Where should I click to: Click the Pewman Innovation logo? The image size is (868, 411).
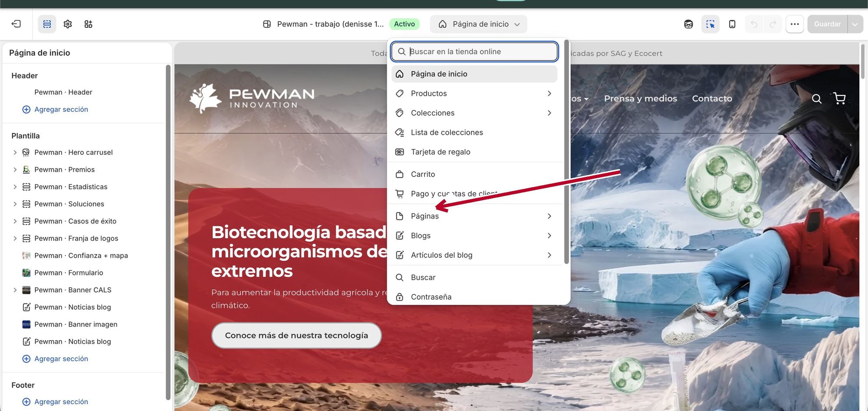(x=252, y=98)
